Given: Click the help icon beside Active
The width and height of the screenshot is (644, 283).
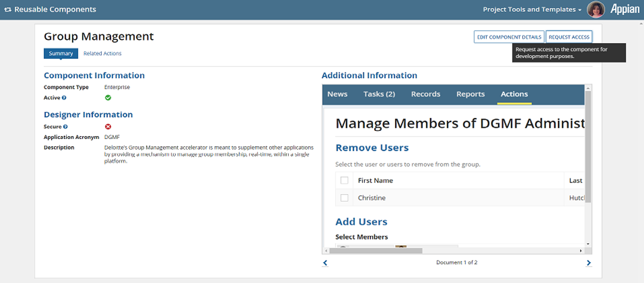Looking at the screenshot, I should (64, 98).
